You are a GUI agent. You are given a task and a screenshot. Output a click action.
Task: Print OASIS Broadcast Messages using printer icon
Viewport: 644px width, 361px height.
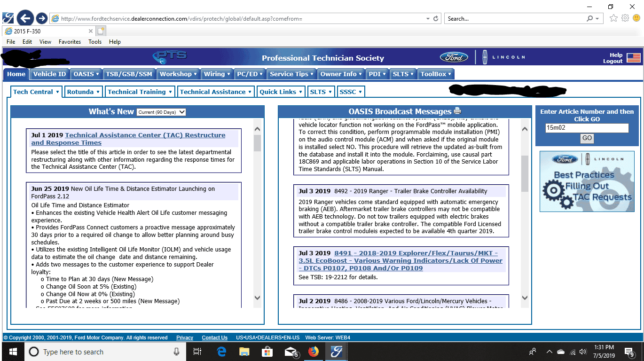pyautogui.click(x=457, y=111)
